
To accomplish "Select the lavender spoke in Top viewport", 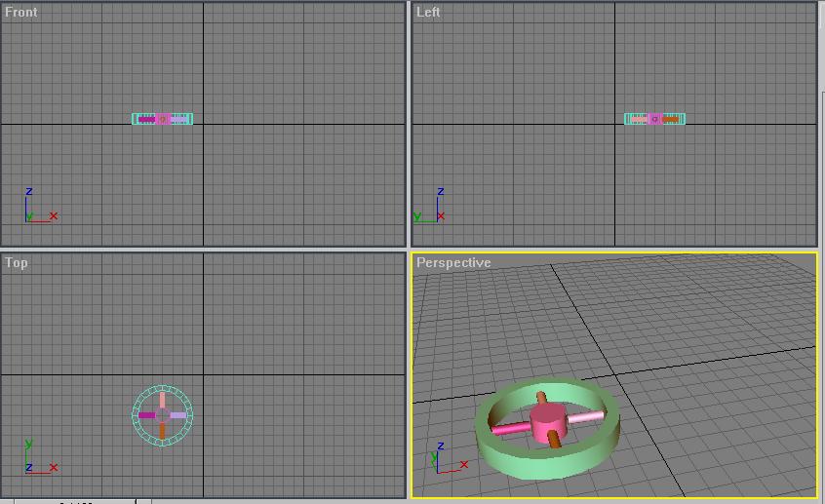I will point(178,415).
